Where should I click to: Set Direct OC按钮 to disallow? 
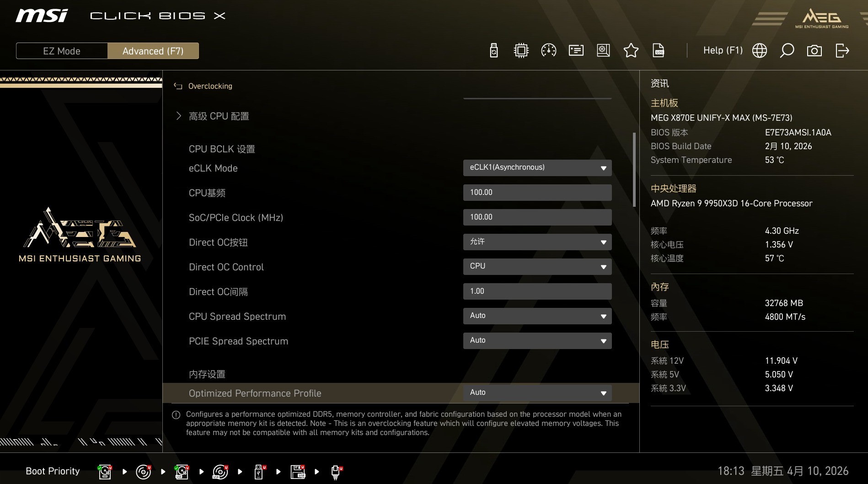click(537, 242)
